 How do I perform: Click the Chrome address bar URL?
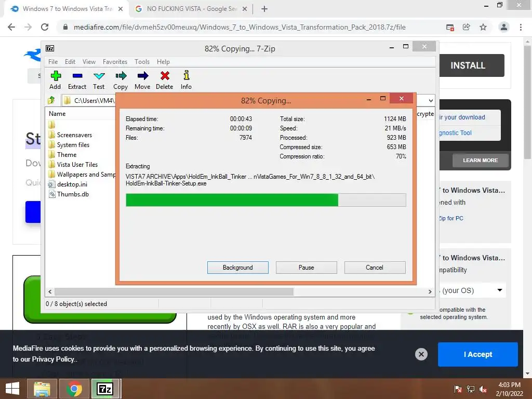click(x=240, y=27)
